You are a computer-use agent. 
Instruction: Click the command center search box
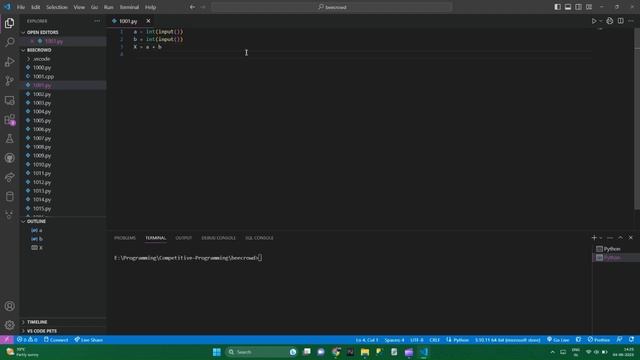tap(332, 7)
